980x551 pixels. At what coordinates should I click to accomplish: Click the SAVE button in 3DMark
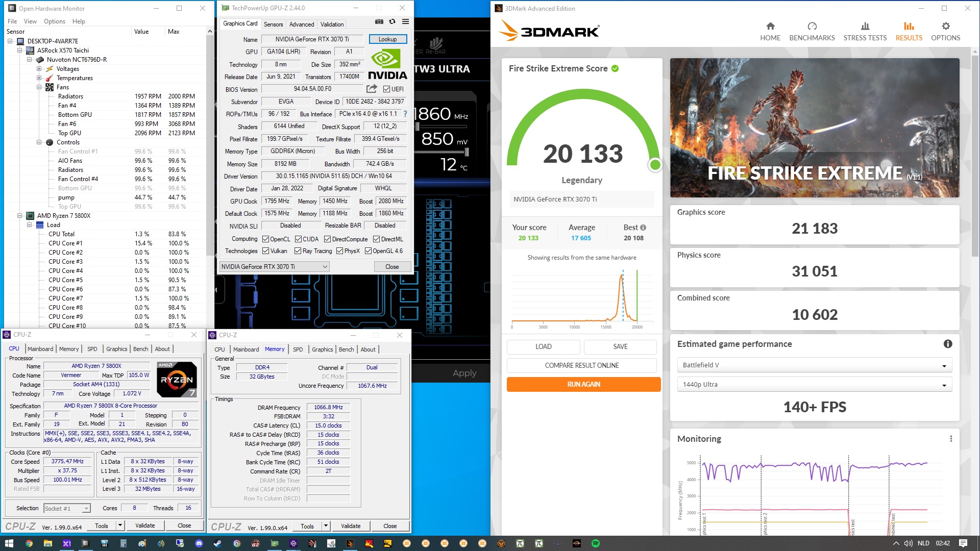[620, 347]
